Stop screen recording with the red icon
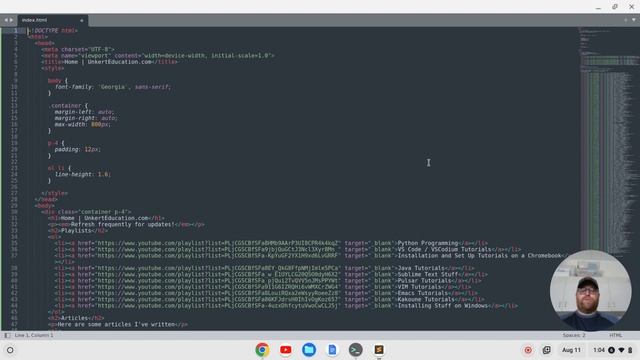The image size is (640, 360). (x=528, y=350)
